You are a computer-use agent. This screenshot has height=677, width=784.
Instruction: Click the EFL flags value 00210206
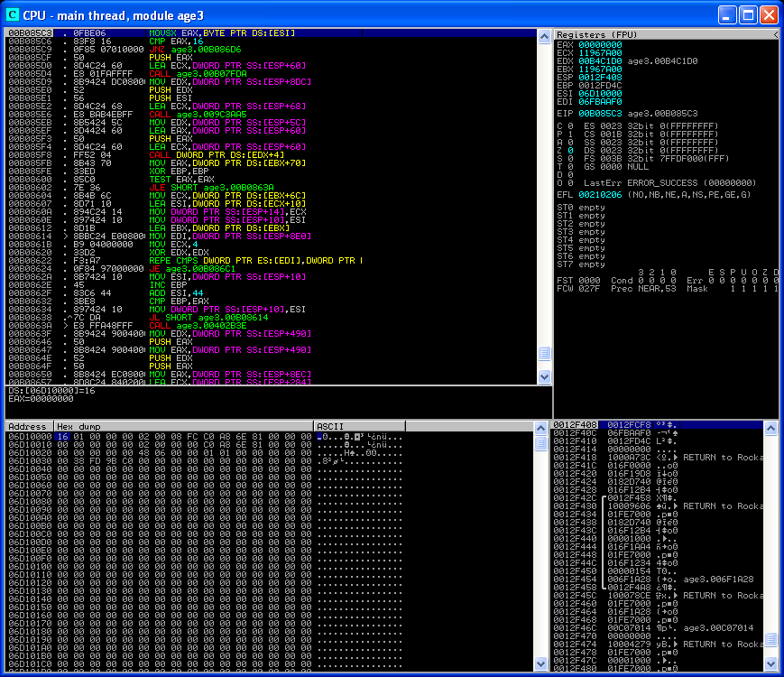click(600, 195)
